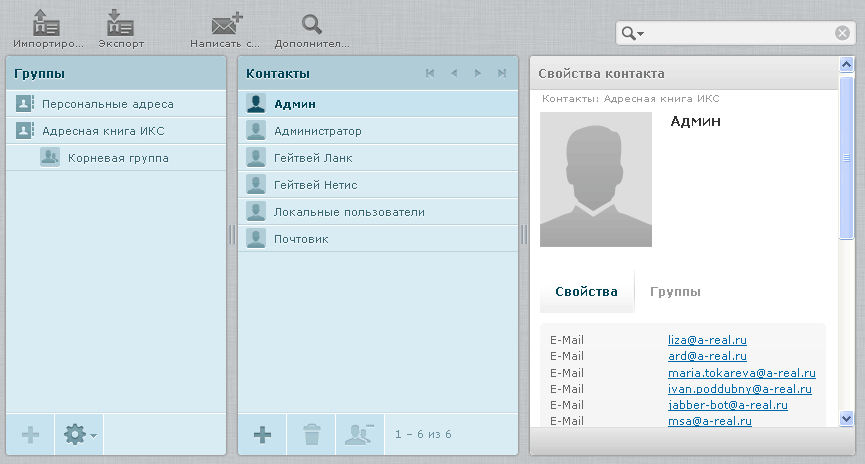865x464 pixels.
Task: Select the Адресная книга ИКС group
Action: click(x=103, y=130)
